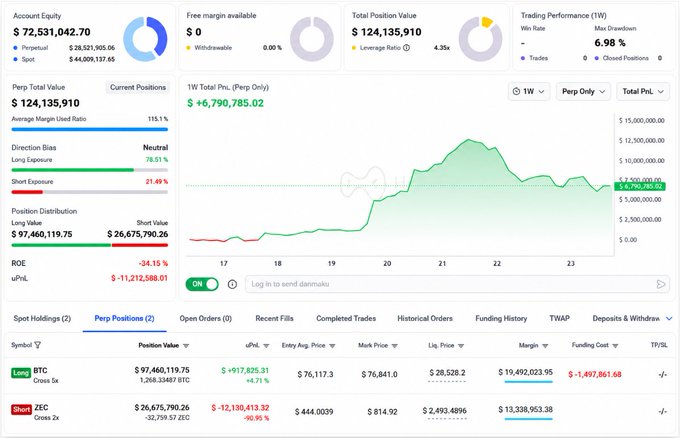680x438 pixels.
Task: Click ZEC TP/SL -/- value
Action: pos(663,411)
